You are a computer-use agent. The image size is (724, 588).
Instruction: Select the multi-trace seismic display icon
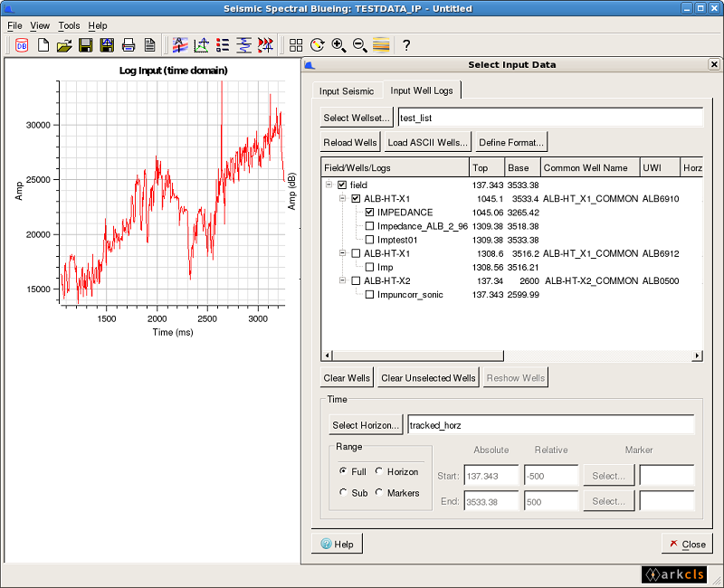click(263, 45)
